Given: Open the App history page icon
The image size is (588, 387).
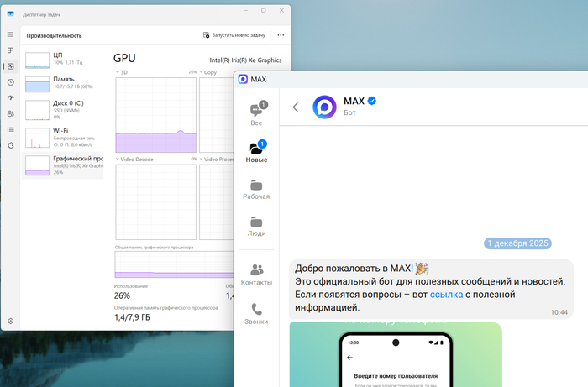Looking at the screenshot, I should 10,82.
